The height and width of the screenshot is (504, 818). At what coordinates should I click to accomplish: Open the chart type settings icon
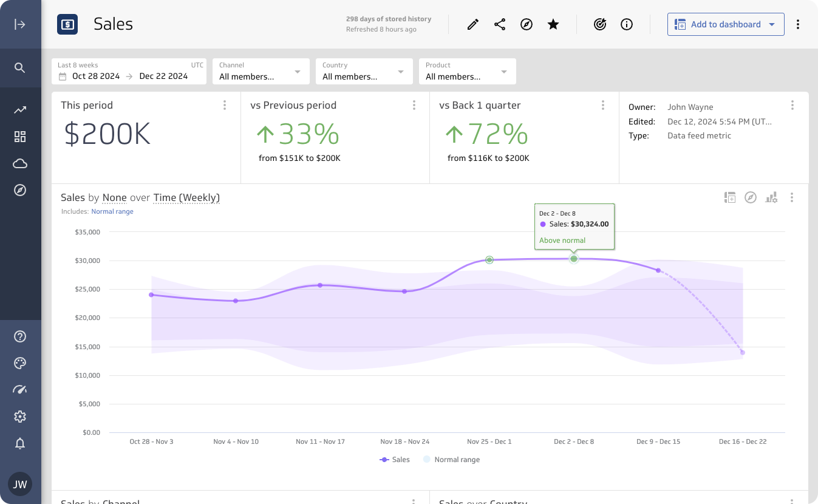(x=771, y=197)
